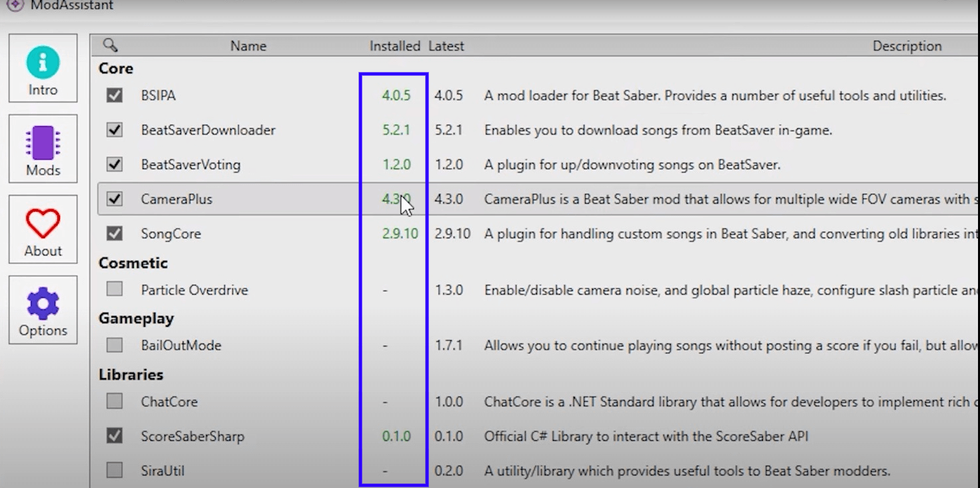Click the search magnifier icon
Viewport: 980px width, 488px height.
(x=111, y=45)
